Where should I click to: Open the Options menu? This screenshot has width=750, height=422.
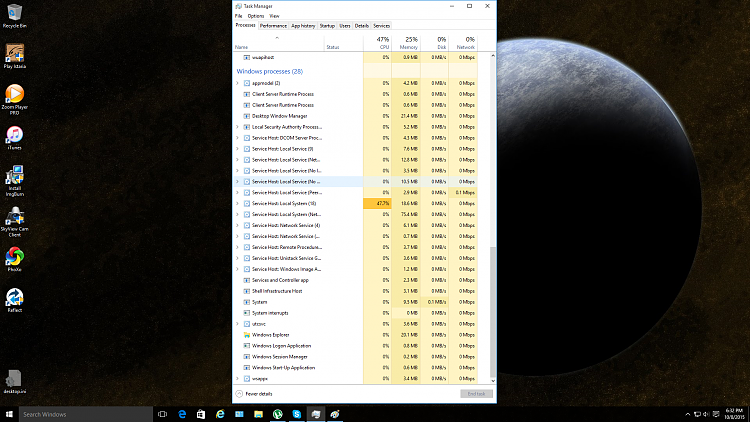[x=255, y=16]
